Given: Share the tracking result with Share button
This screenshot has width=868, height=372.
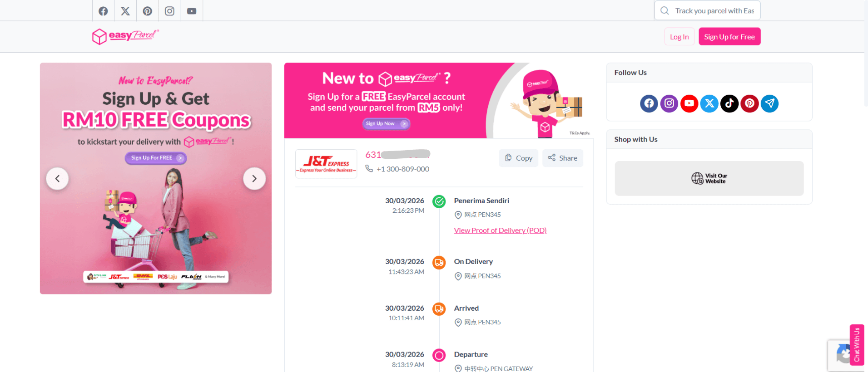Looking at the screenshot, I should pos(562,158).
